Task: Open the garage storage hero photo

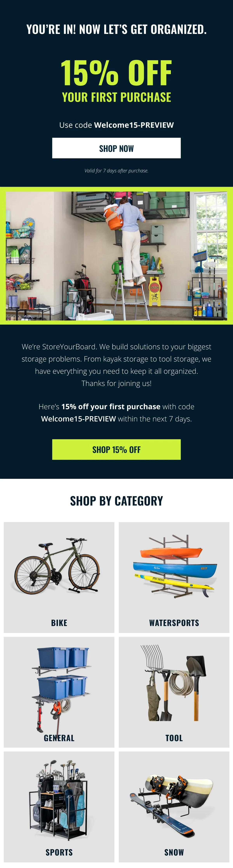Action: pos(116,256)
